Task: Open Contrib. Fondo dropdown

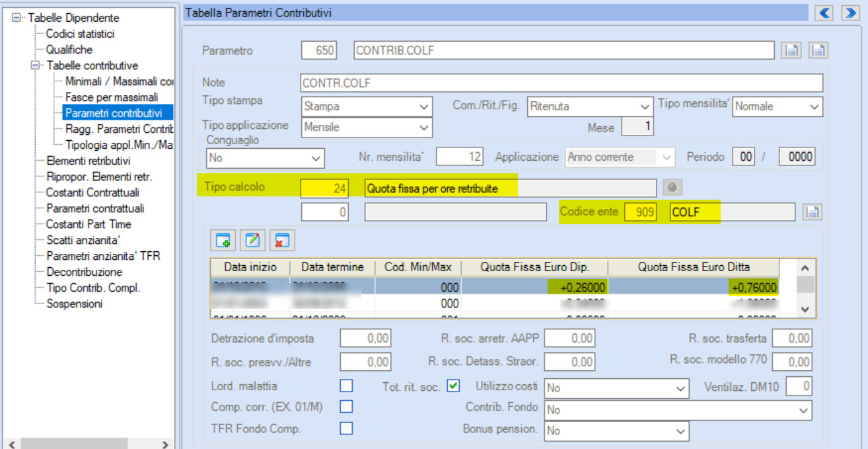Action: 678,410
